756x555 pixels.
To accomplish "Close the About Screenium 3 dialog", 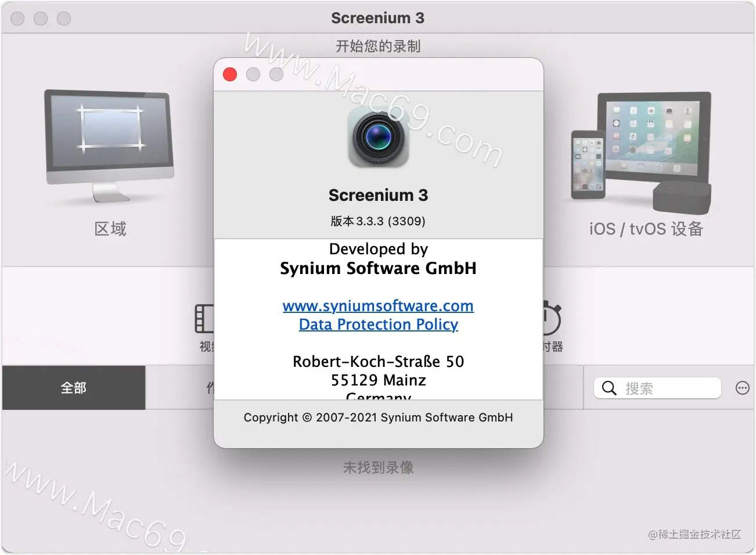I will pyautogui.click(x=230, y=74).
